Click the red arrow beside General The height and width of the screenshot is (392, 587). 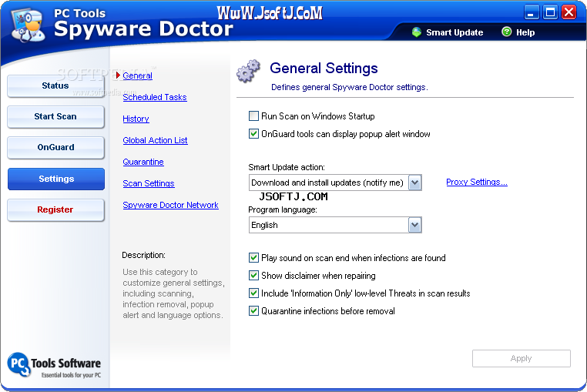coord(118,75)
